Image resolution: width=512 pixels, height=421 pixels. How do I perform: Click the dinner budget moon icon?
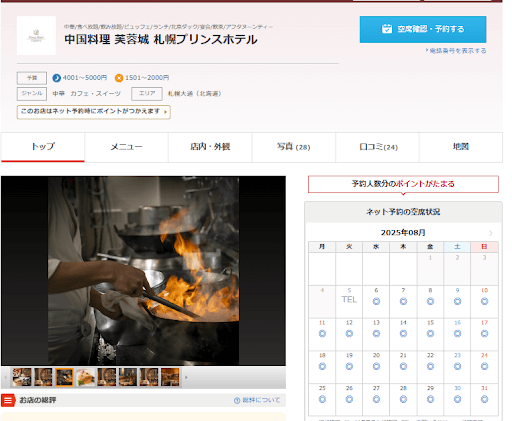point(56,78)
